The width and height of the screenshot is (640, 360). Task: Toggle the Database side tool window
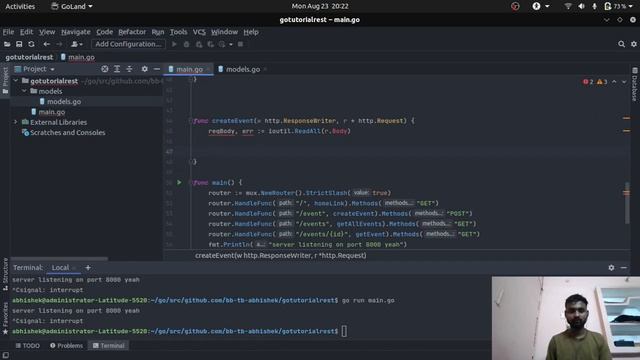tap(635, 85)
